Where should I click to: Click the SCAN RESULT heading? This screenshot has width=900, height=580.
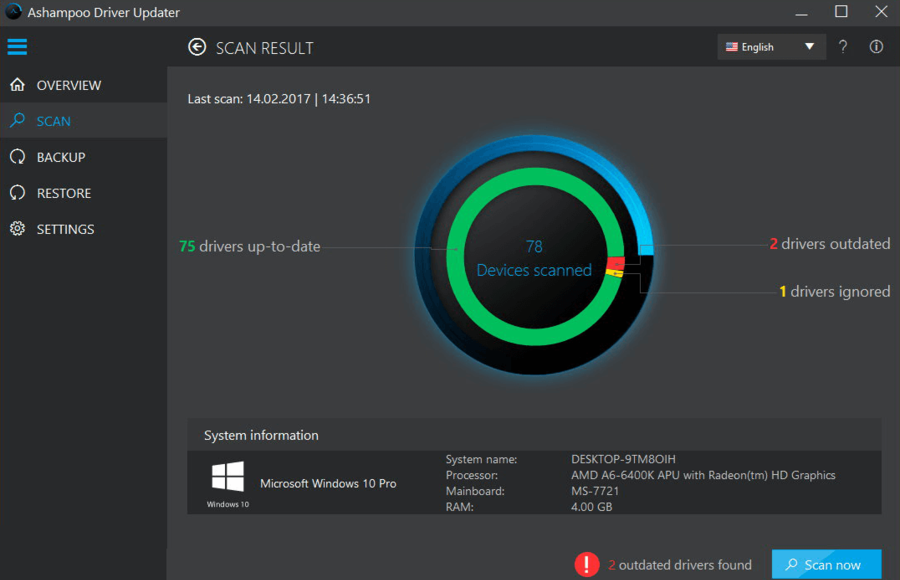coord(265,48)
